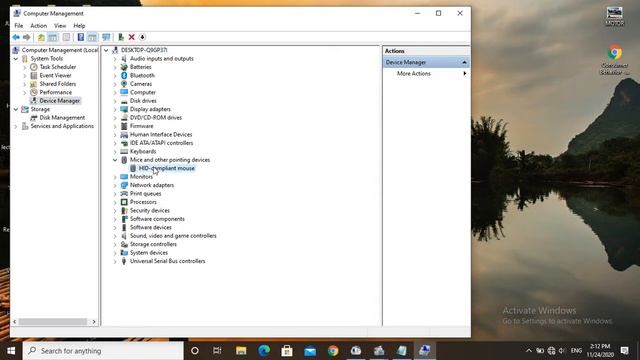Viewport: 640px width, 360px height.
Task: Select Event Viewer in the console tree
Action: pyautogui.click(x=56, y=76)
